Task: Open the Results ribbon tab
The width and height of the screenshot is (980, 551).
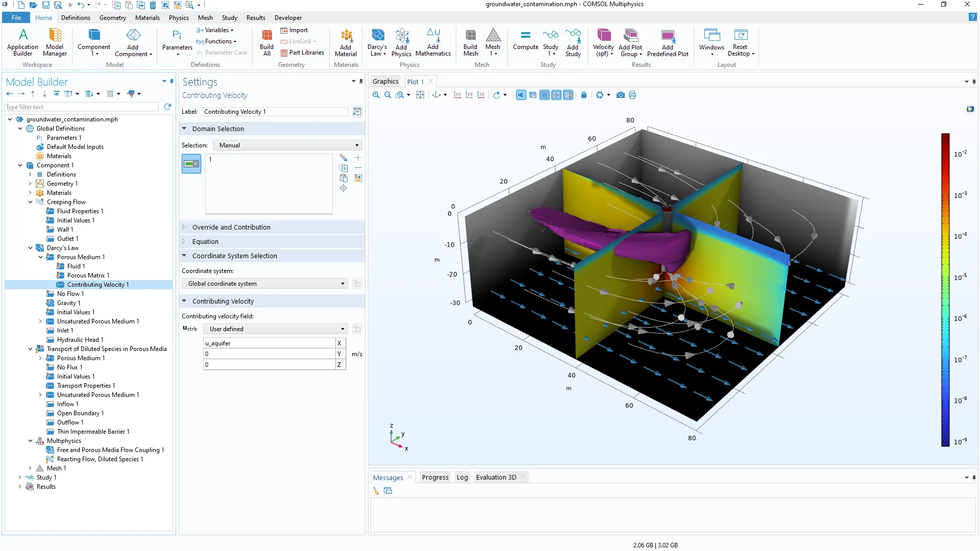Action: pos(255,18)
